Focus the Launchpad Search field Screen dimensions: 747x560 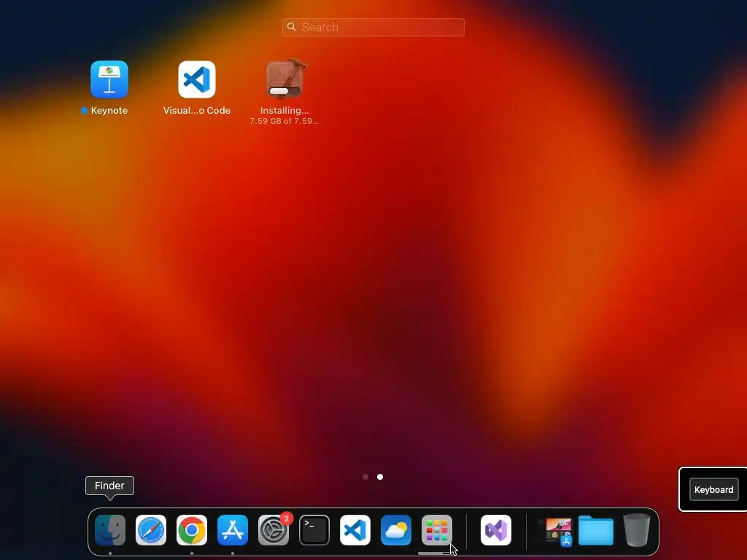(x=373, y=27)
